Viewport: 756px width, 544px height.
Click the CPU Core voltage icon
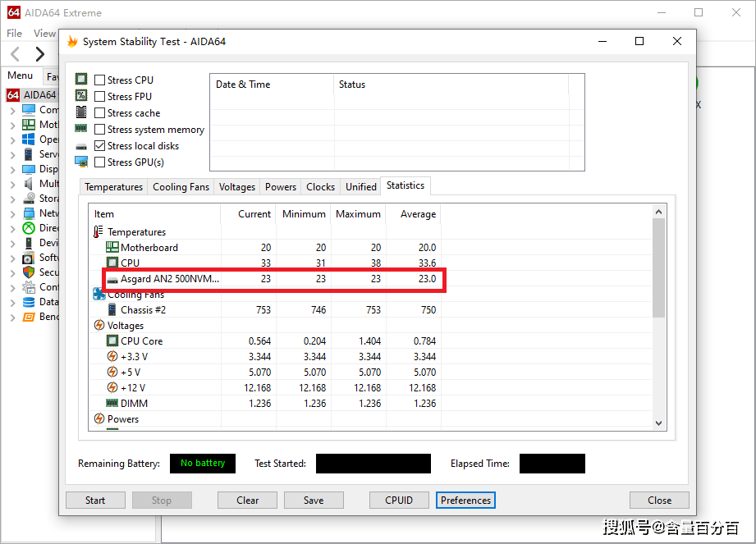pos(112,341)
